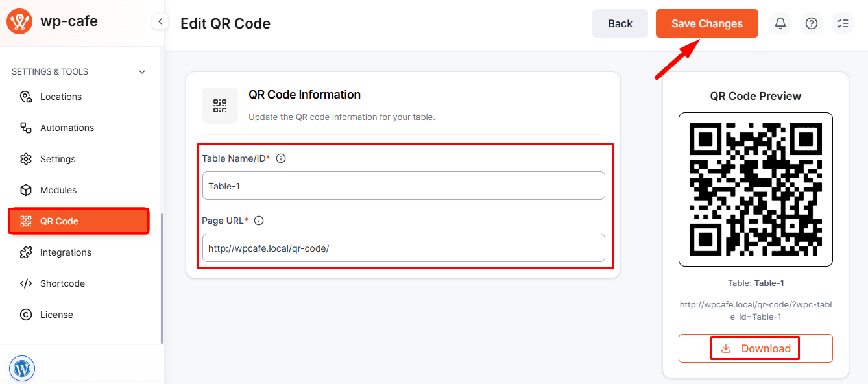Open the Shortcode menu item

click(62, 283)
